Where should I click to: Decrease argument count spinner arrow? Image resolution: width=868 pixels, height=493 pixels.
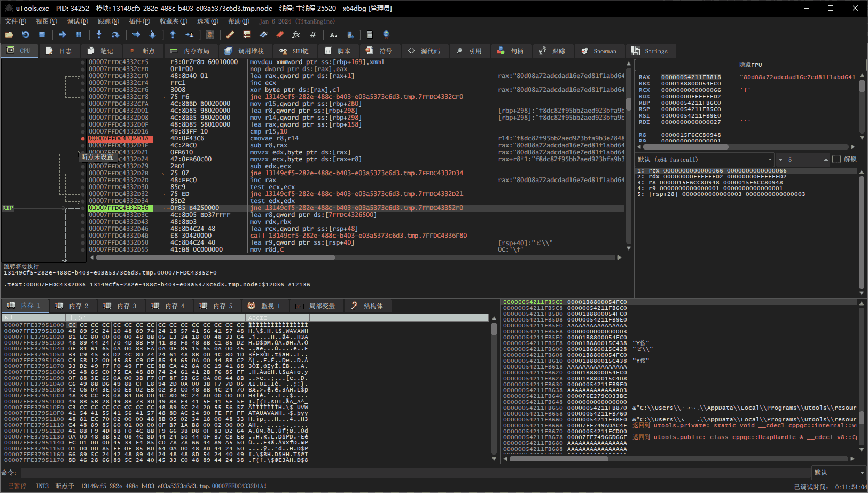780,160
